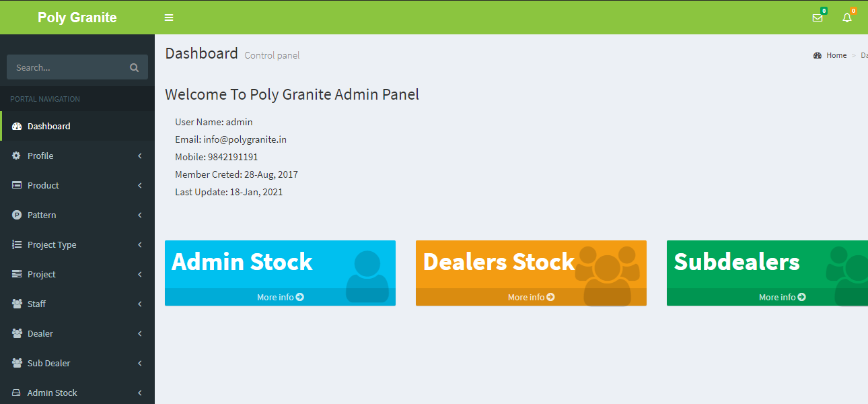
Task: Click the Admin Stock drive icon in sidebar
Action: coord(17,393)
